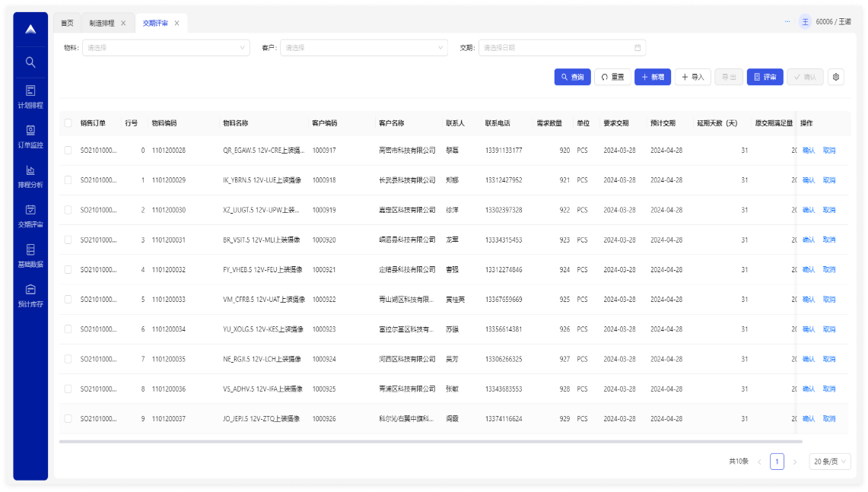Close the 制造排程 tab

(x=123, y=23)
